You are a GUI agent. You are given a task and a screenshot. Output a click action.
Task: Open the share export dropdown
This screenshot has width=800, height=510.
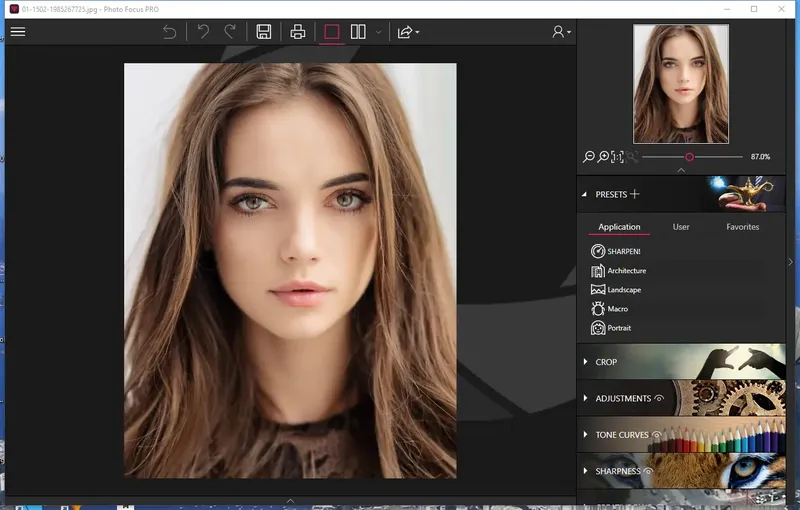408,32
